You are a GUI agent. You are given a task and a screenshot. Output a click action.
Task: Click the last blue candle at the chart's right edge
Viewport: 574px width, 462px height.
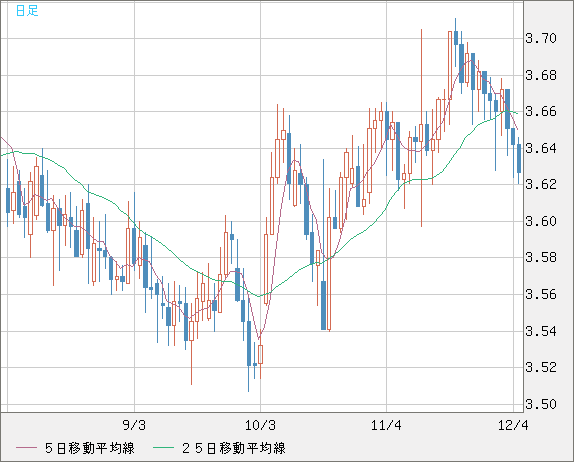(519, 160)
